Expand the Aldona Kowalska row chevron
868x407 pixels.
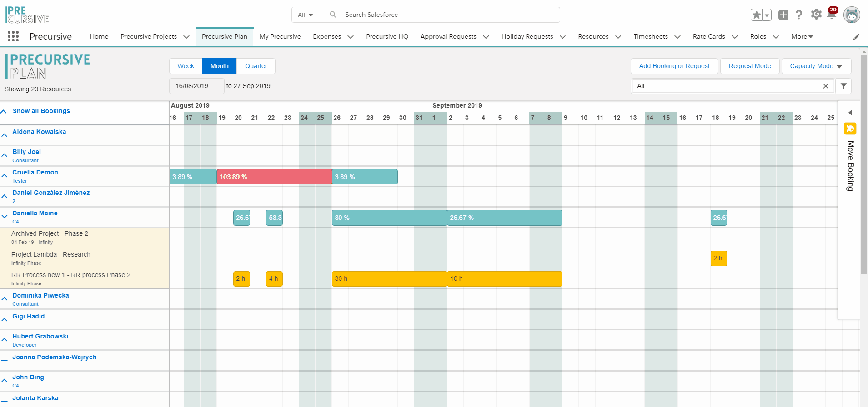tap(5, 135)
